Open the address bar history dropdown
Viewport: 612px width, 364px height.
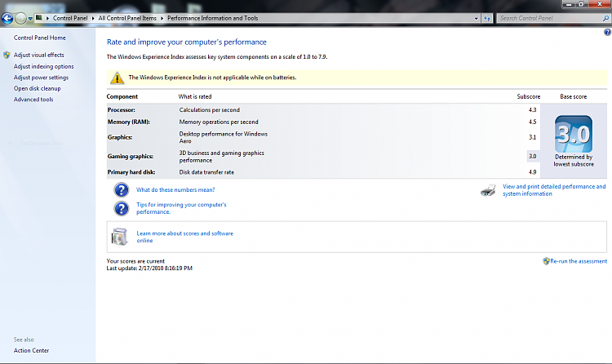click(x=476, y=18)
